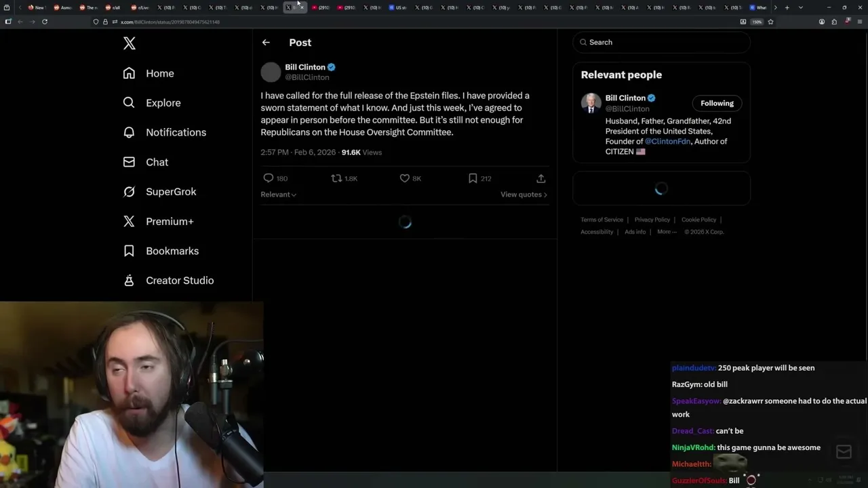This screenshot has height=488, width=868.
Task: List all tabs with the dropdown arrow
Action: coord(801,7)
